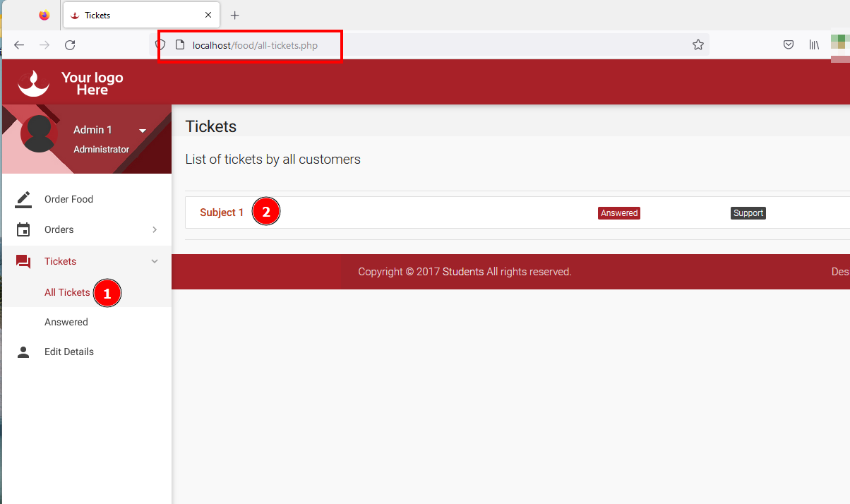Image resolution: width=850 pixels, height=504 pixels.
Task: Go back with the browser back arrow
Action: tap(19, 45)
